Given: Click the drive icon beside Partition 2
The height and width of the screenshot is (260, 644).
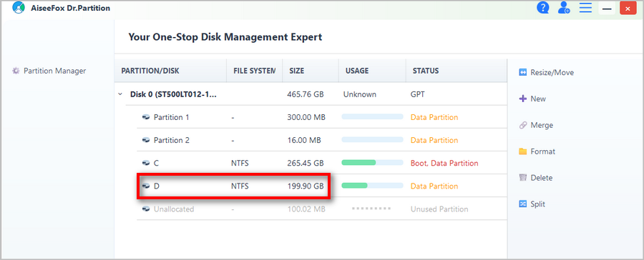Looking at the screenshot, I should (146, 140).
